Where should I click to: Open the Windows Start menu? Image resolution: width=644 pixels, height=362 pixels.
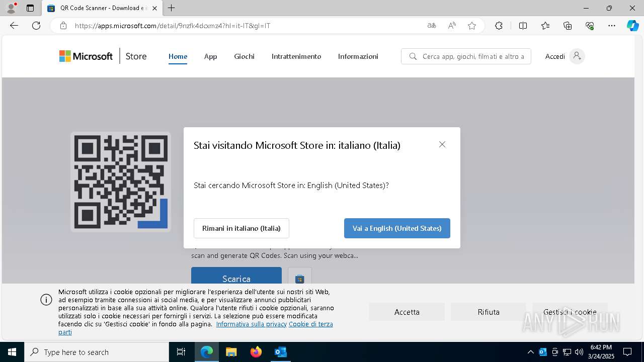[12, 352]
